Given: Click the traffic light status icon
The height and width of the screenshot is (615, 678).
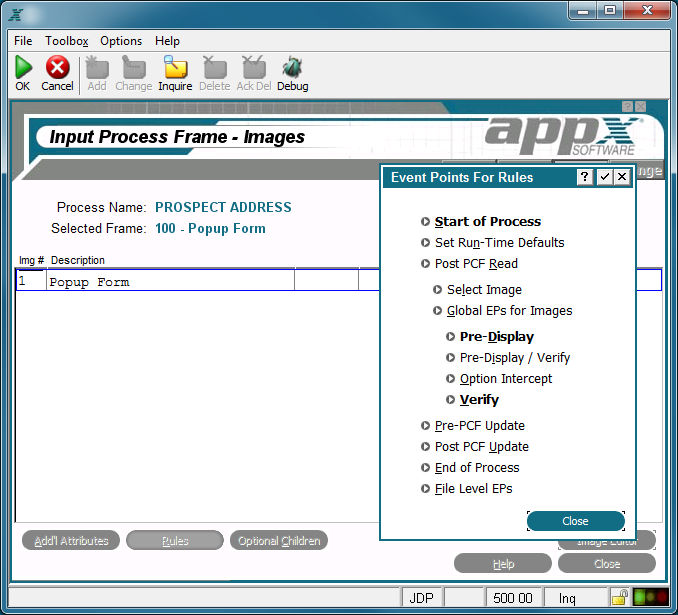Looking at the screenshot, I should point(650,597).
